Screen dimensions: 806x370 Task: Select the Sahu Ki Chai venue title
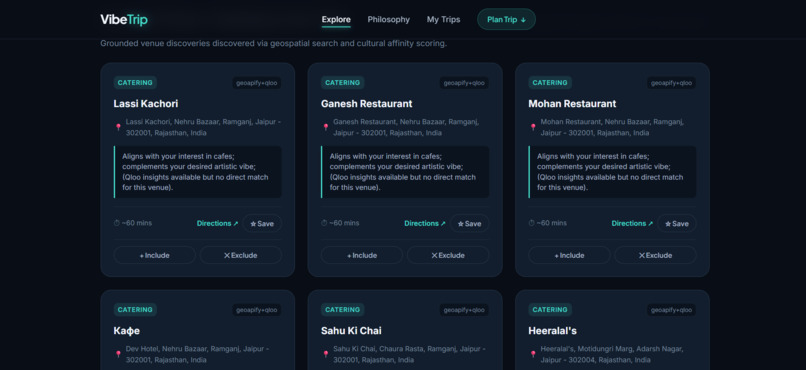pyautogui.click(x=351, y=331)
